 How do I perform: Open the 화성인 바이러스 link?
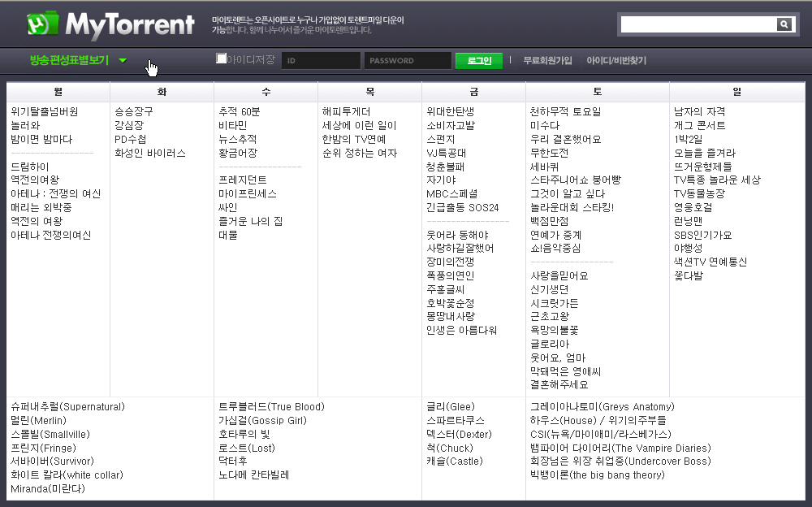coord(150,153)
